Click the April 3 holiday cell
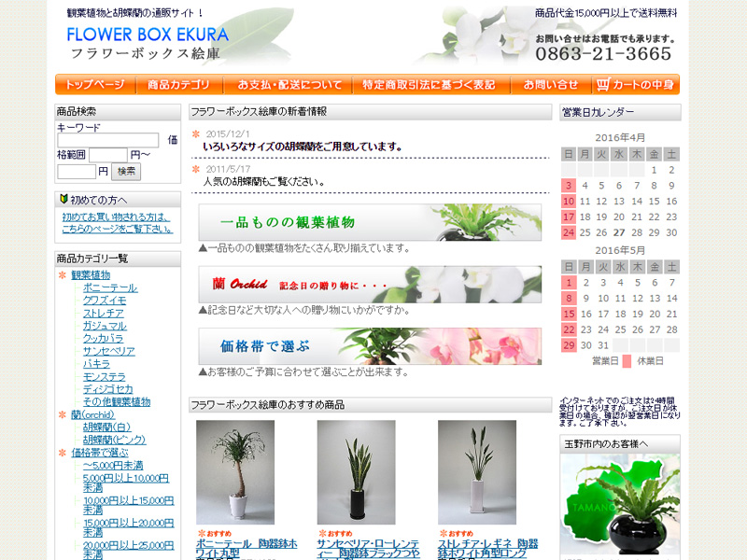The image size is (747, 560). (x=569, y=186)
